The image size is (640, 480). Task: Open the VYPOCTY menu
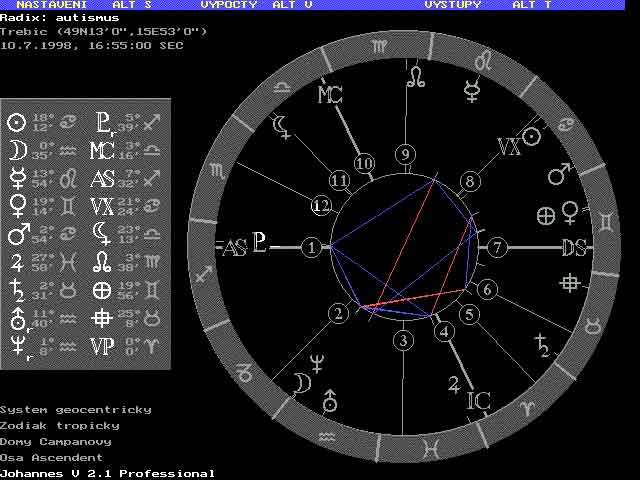click(230, 5)
